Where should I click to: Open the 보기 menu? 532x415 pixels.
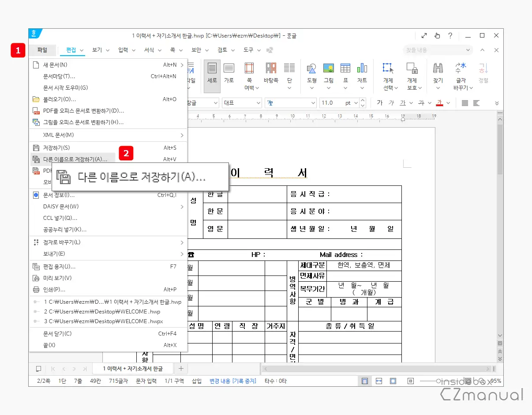[x=97, y=50]
